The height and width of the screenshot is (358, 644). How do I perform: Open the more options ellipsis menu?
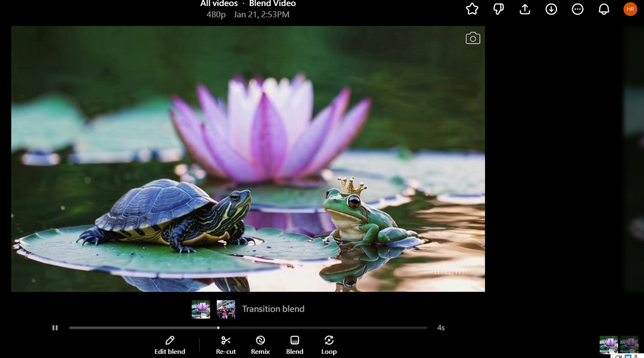click(578, 9)
